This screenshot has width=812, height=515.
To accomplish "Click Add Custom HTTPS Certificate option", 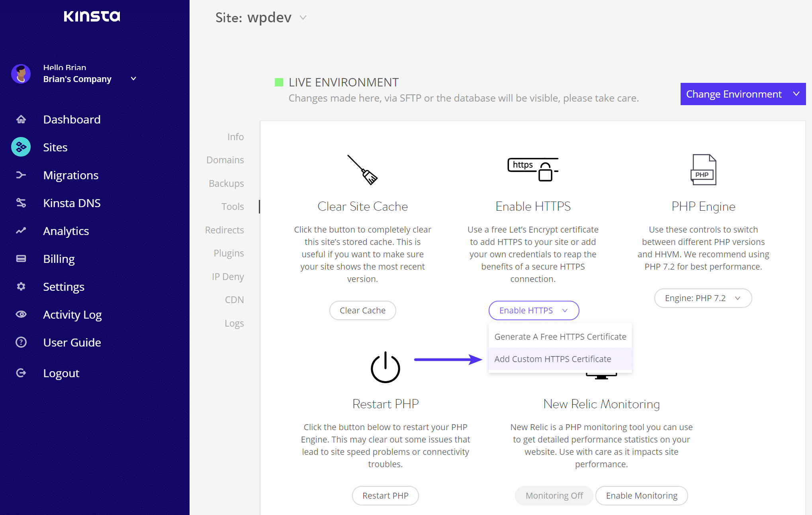I will [552, 359].
